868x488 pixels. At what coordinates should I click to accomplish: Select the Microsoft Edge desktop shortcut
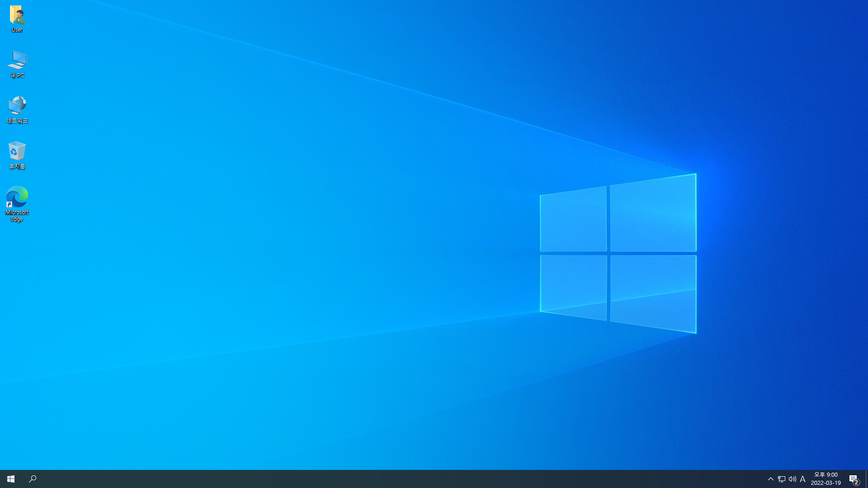pyautogui.click(x=17, y=204)
